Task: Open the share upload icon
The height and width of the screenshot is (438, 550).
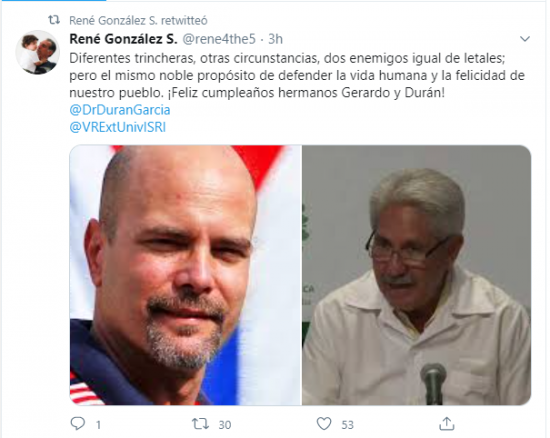Action: tap(447, 423)
